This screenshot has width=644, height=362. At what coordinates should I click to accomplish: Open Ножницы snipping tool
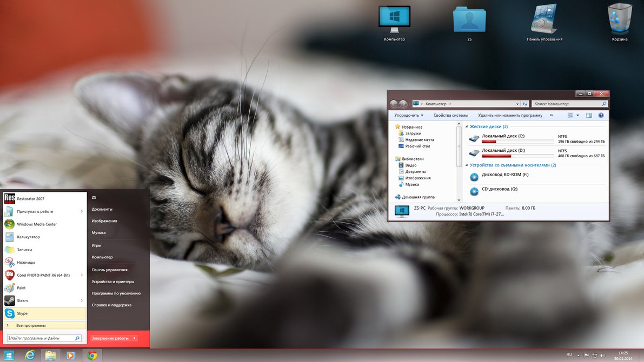(x=25, y=263)
